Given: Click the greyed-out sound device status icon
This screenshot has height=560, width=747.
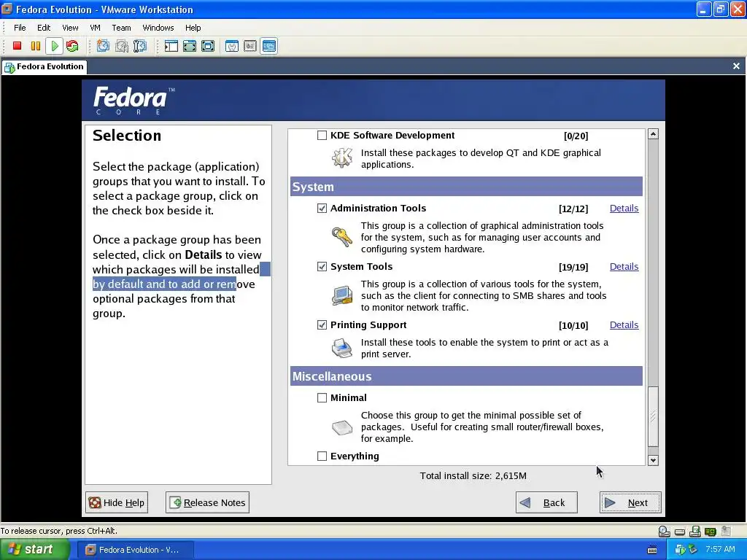Looking at the screenshot, I should coord(726,531).
